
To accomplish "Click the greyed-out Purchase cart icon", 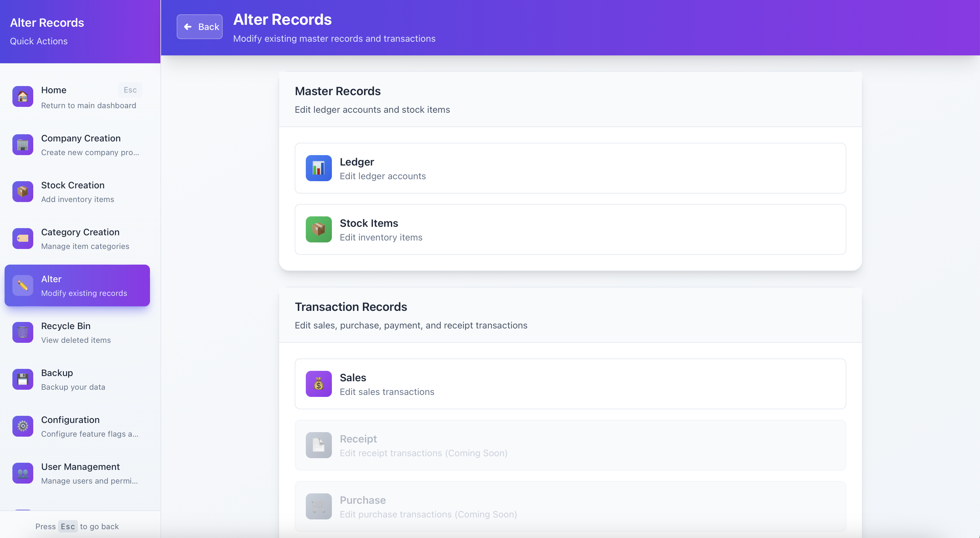I will 319,506.
